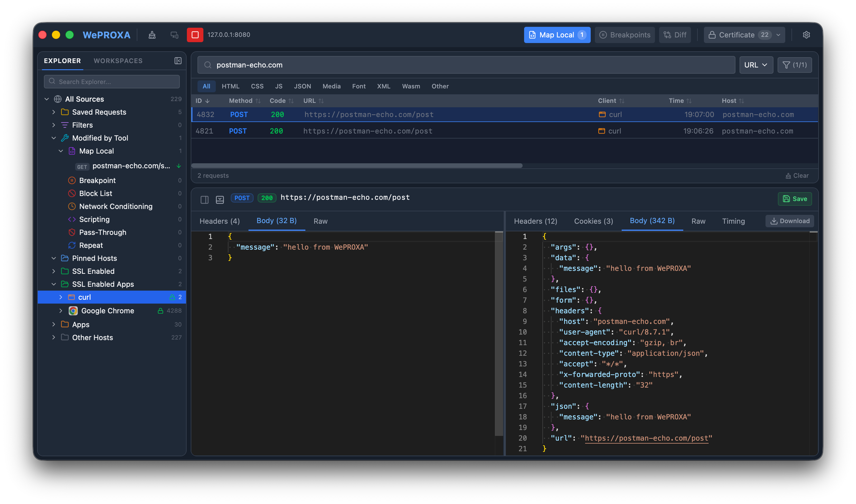Toggle the filter (1/1) button
This screenshot has width=856, height=504.
tap(794, 65)
